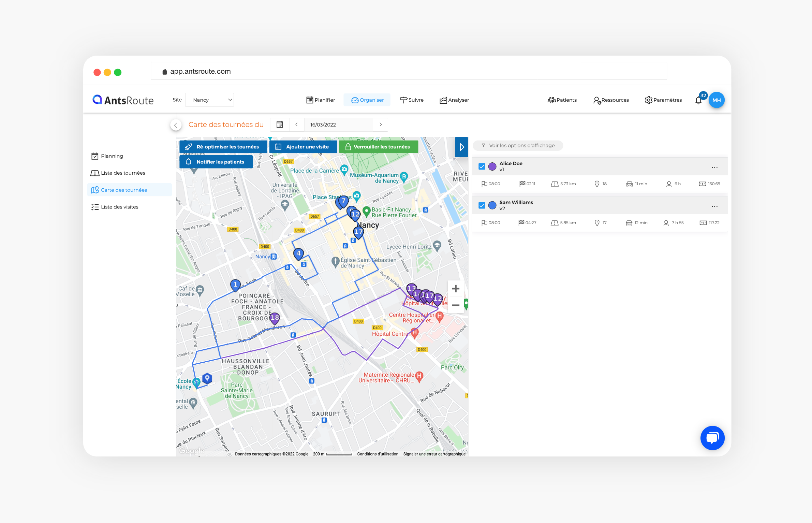Click the AntsRoute logo

pos(123,100)
